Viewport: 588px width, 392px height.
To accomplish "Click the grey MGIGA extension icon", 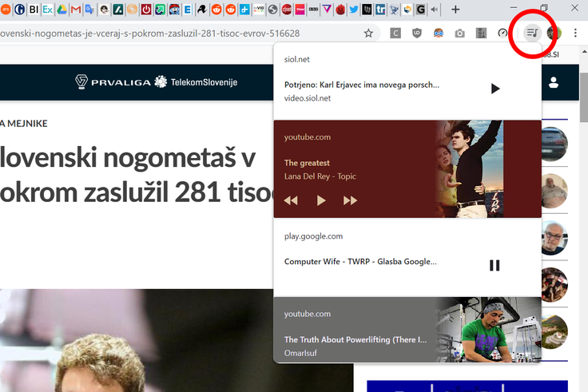I will point(481,34).
